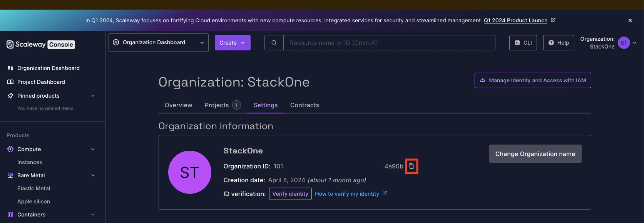Screen dimensions: 644x223
Task: Click the Organization: StackOne header label
Action: (x=597, y=43)
